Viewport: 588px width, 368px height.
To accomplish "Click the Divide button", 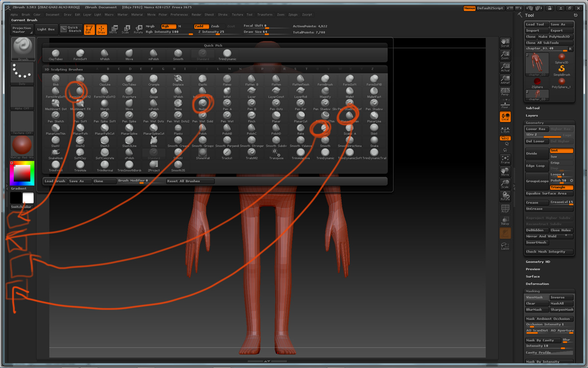I will coord(537,154).
